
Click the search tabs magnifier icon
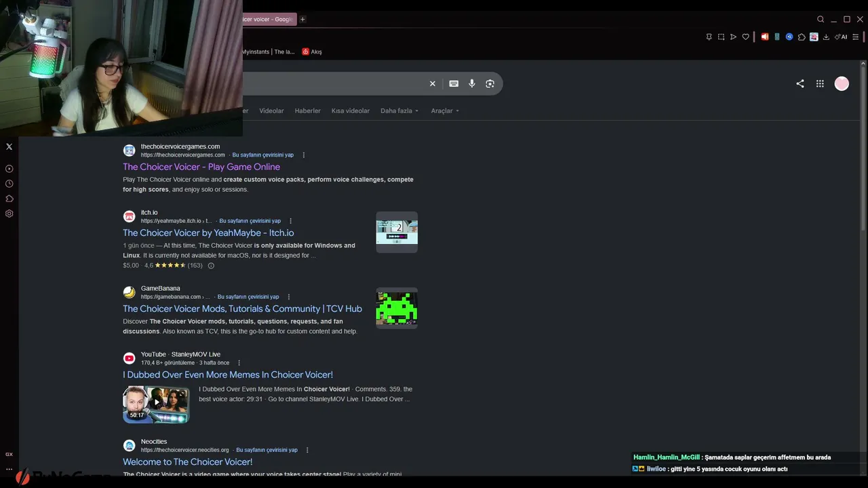click(x=821, y=19)
